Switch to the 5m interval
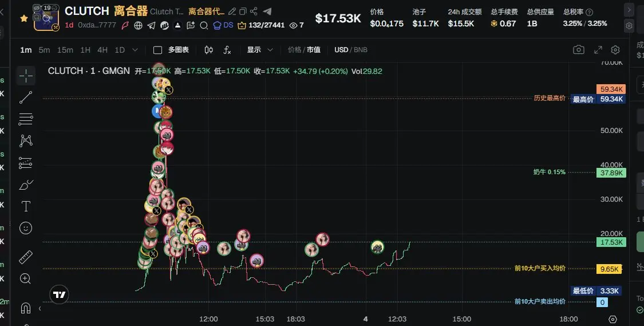This screenshot has width=644, height=326. tap(44, 50)
